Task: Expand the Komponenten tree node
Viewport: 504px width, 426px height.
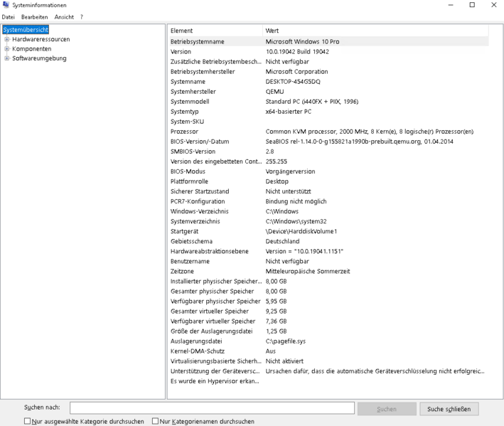Action: click(7, 49)
